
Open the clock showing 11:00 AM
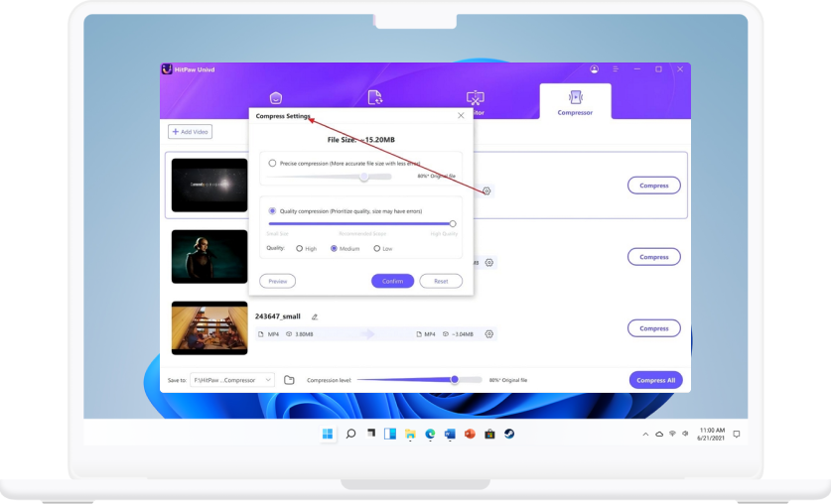click(711, 435)
